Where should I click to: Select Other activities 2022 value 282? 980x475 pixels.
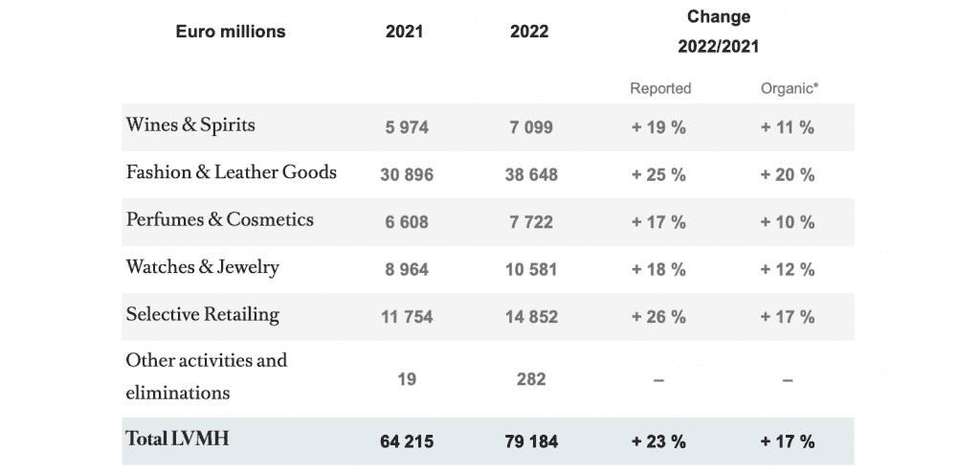(529, 379)
